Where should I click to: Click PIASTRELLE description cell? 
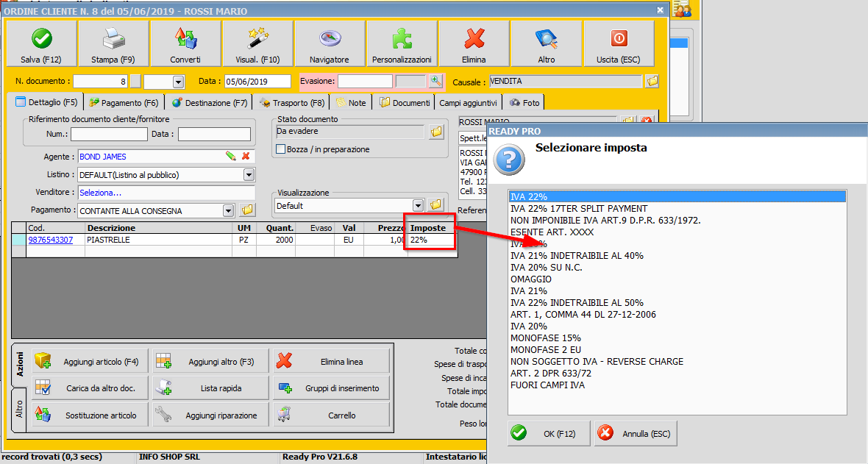(159, 240)
